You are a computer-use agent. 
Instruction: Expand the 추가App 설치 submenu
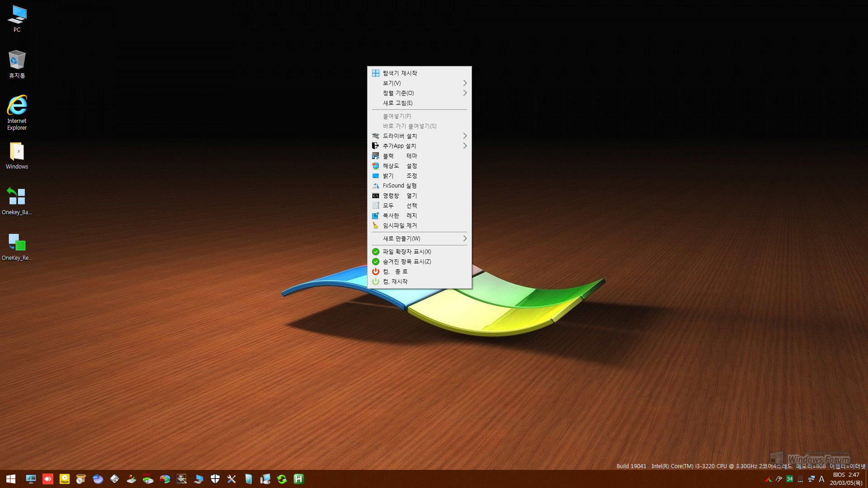[419, 146]
